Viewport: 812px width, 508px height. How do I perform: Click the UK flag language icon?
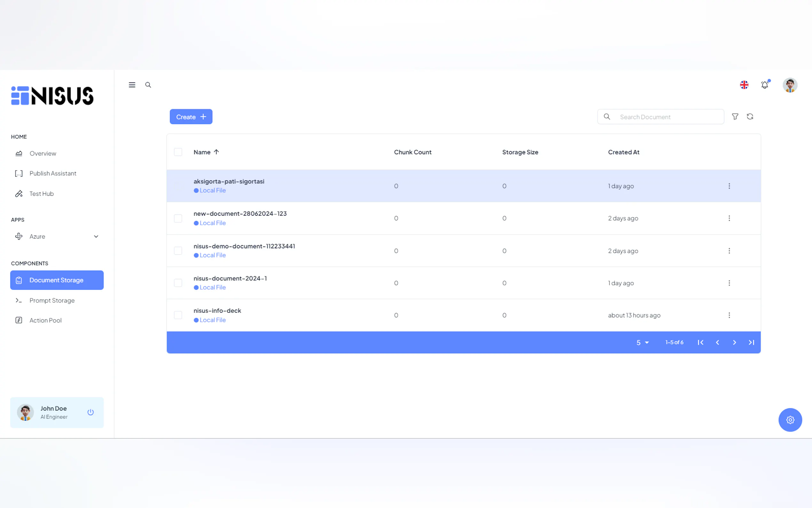pos(744,85)
